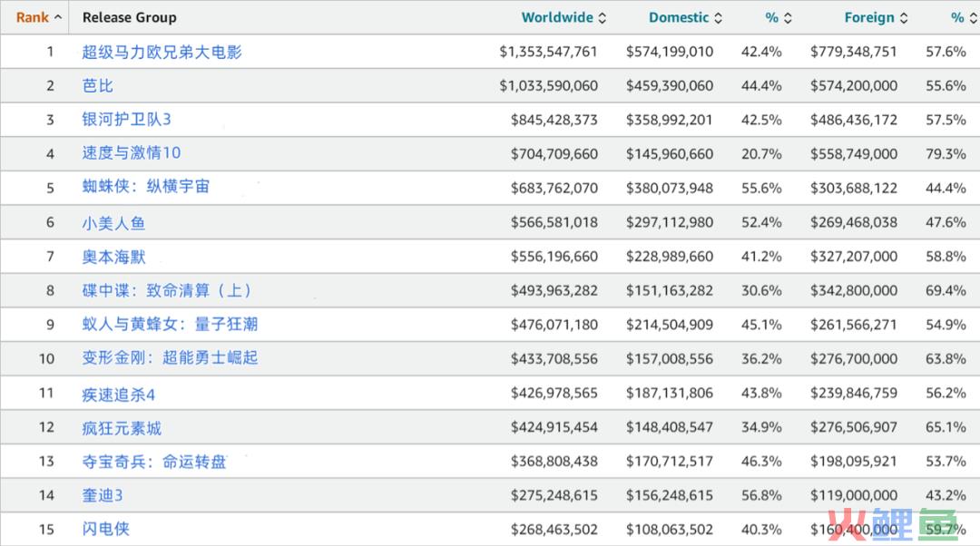Select foreign value $303,688,122
Image resolution: width=980 pixels, height=546 pixels.
point(854,188)
